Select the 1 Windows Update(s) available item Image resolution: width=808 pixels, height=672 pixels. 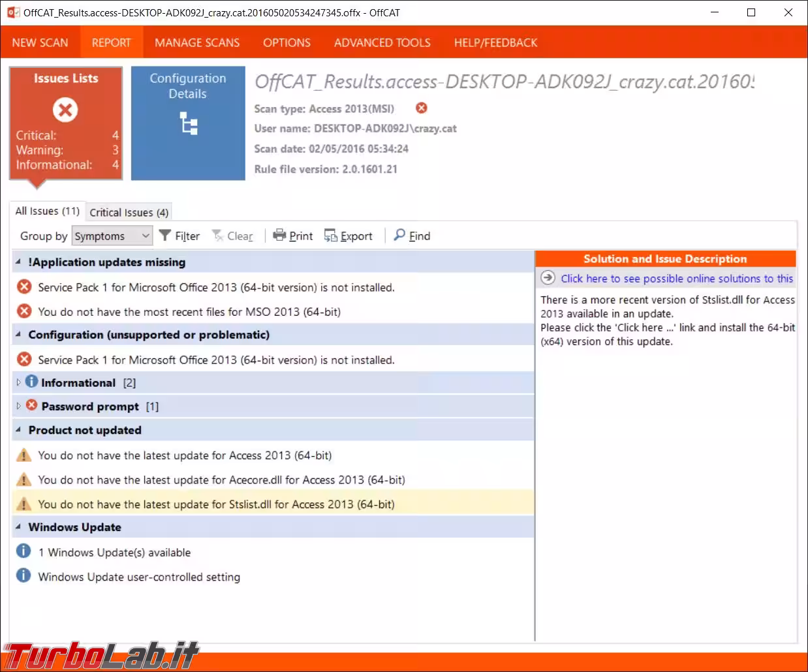pyautogui.click(x=114, y=553)
